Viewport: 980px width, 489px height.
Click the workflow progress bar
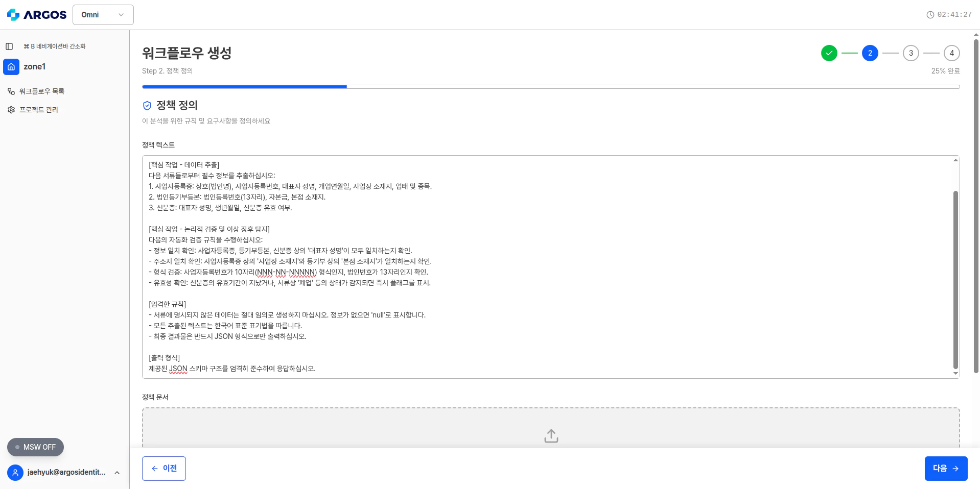[551, 87]
